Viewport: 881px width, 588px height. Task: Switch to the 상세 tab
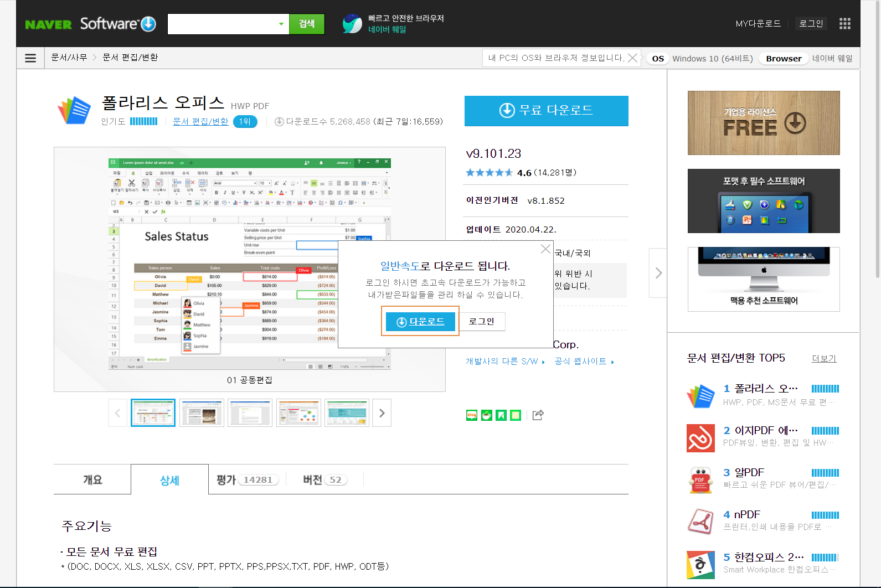169,480
